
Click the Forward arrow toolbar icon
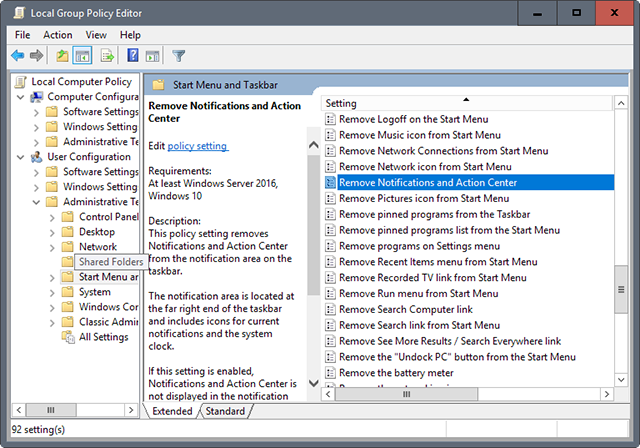coord(37,56)
